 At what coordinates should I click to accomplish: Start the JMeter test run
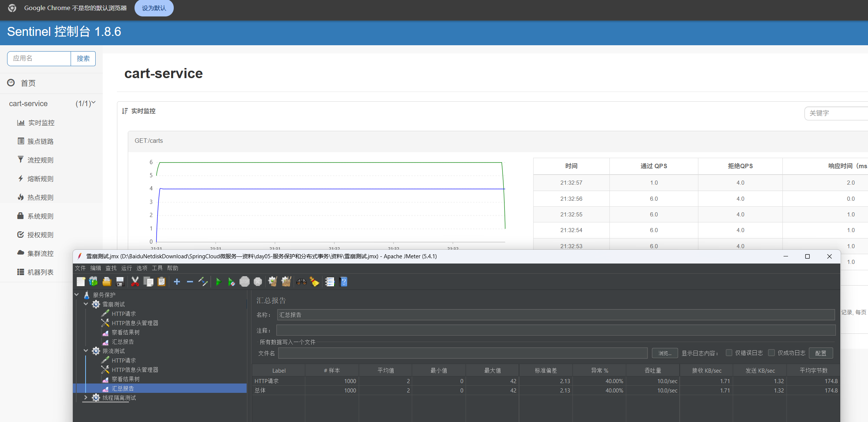[x=219, y=281]
